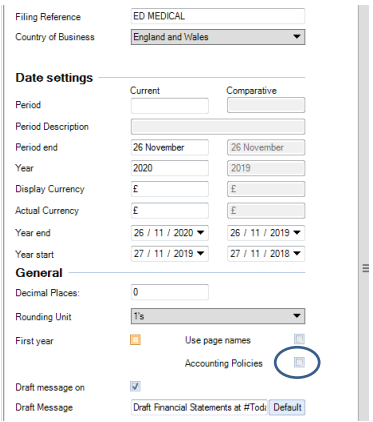Click the splitter grip on right edge
This screenshot has width=373, height=422.
(x=366, y=268)
